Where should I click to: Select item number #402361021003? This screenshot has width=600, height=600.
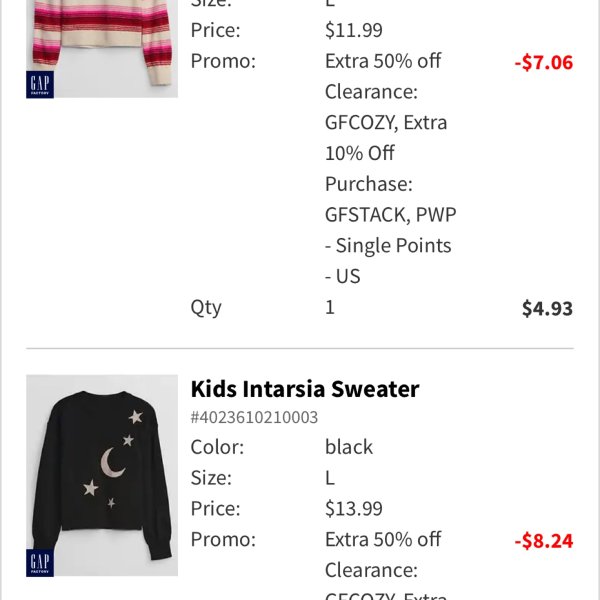click(254, 417)
